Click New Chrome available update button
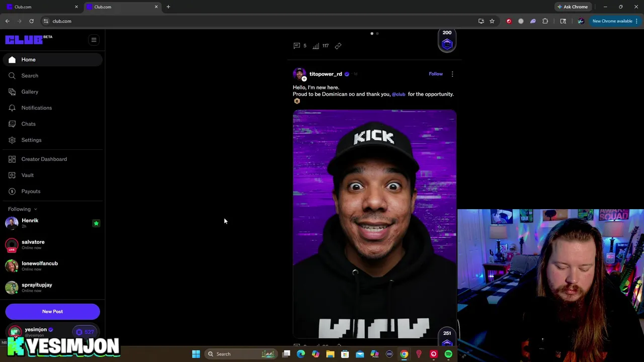 (615, 21)
